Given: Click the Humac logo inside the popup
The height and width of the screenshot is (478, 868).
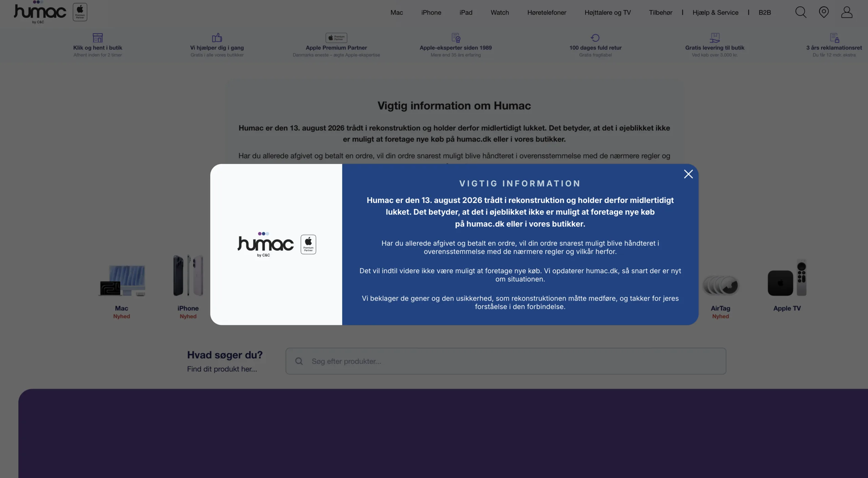Looking at the screenshot, I should 265,244.
